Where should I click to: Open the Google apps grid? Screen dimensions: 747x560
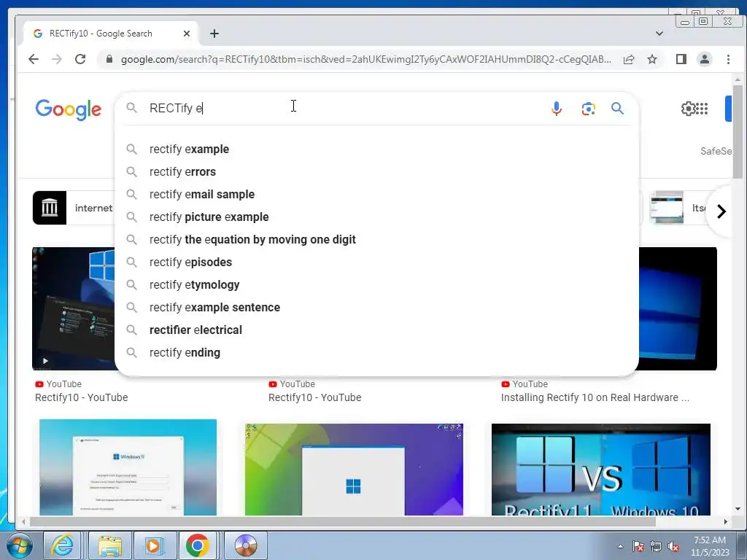(x=702, y=109)
